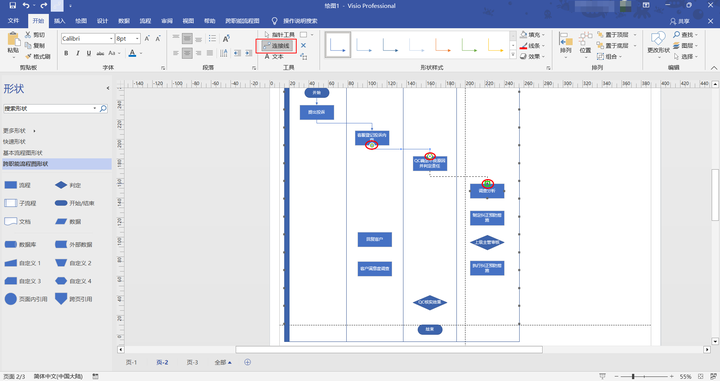Expand the shape styles gallery

point(513,55)
